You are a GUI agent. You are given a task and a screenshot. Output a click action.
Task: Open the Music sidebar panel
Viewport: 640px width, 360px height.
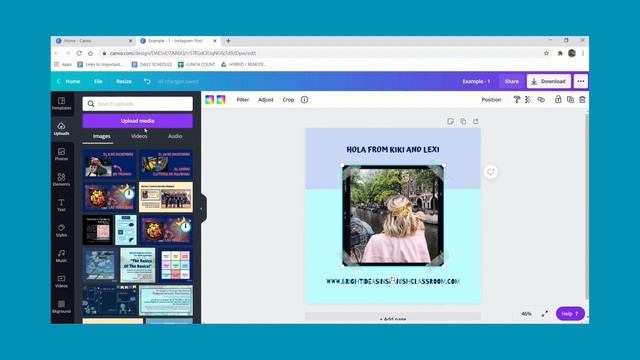pos(61,256)
